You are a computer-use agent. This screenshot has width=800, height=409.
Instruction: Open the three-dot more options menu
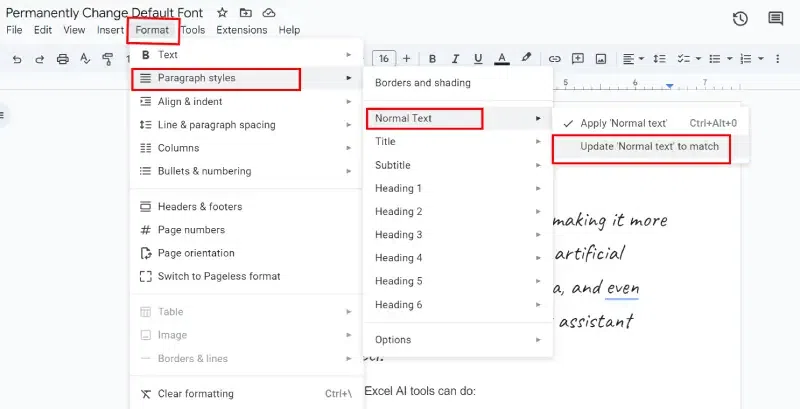click(778, 59)
